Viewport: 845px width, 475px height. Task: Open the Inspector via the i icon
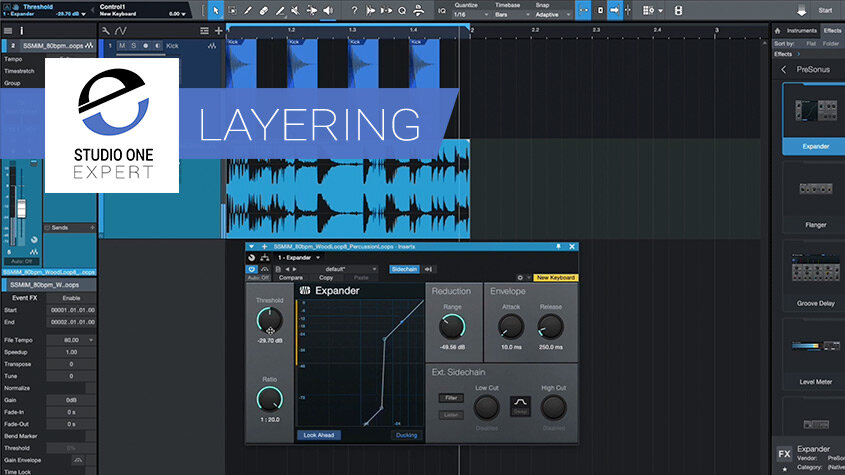pos(22,31)
